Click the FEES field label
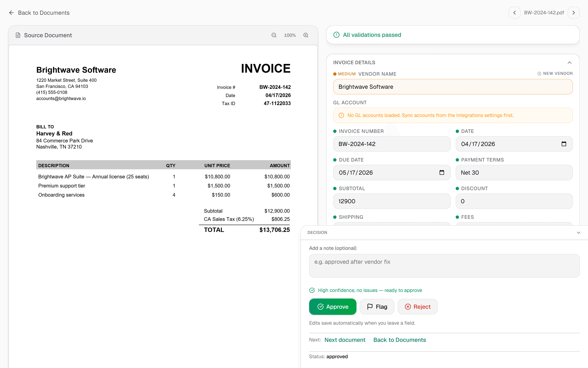 tap(467, 217)
